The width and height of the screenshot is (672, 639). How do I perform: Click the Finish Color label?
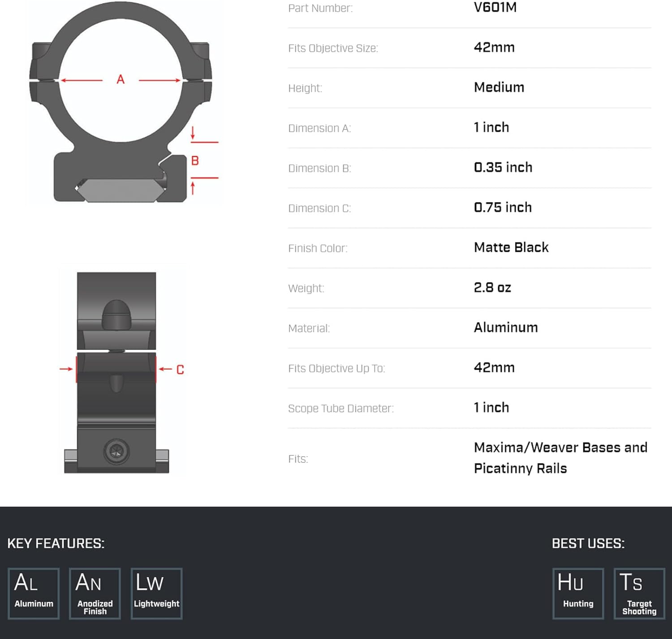[x=318, y=248]
